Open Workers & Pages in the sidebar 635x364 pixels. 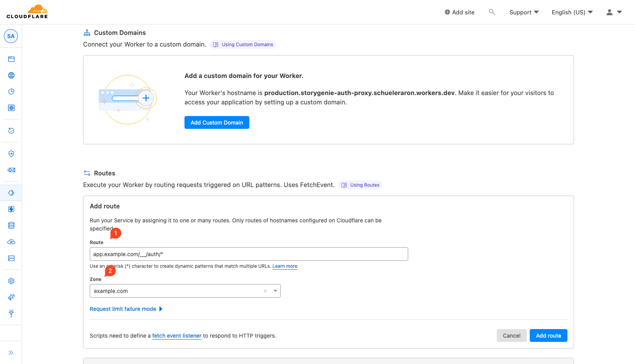(x=11, y=192)
